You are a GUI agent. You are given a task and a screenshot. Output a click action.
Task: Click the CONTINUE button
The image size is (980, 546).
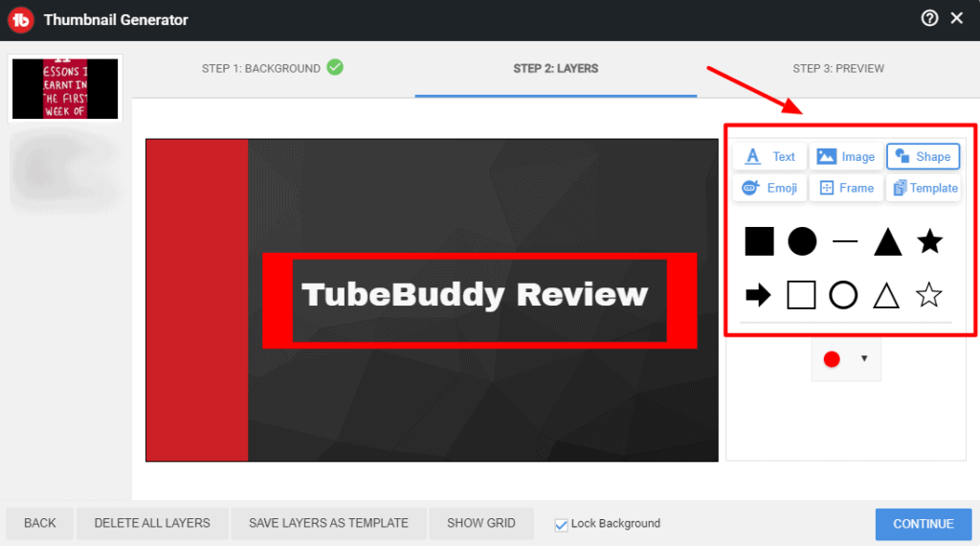click(924, 524)
